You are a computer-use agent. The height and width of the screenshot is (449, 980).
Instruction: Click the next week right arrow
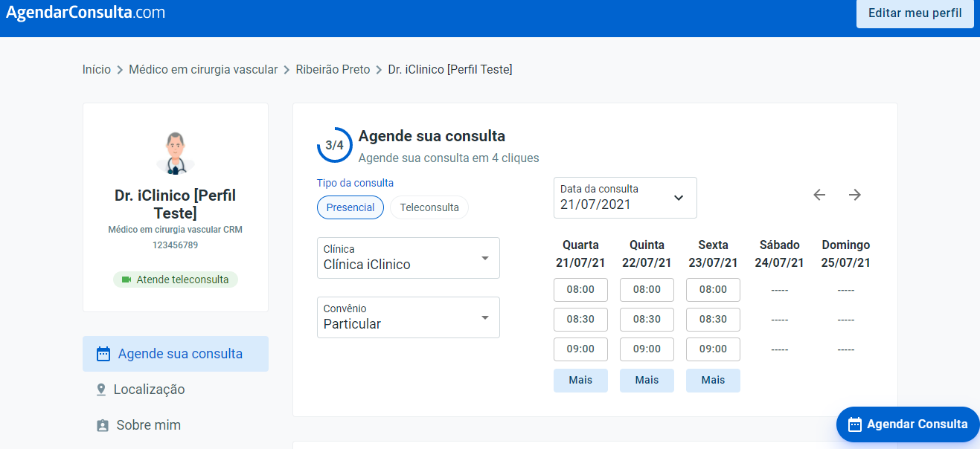click(855, 195)
